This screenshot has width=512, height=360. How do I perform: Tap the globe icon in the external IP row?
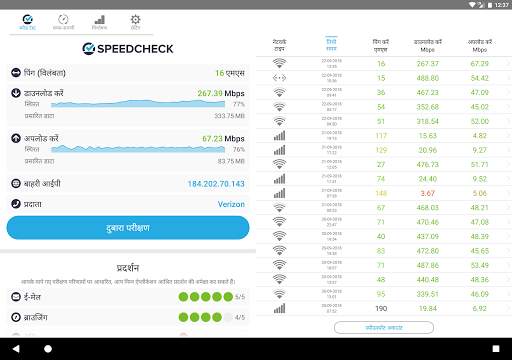point(16,183)
